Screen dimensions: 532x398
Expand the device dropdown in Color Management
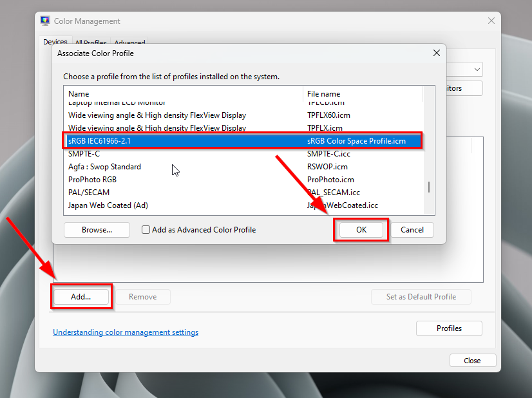point(477,70)
